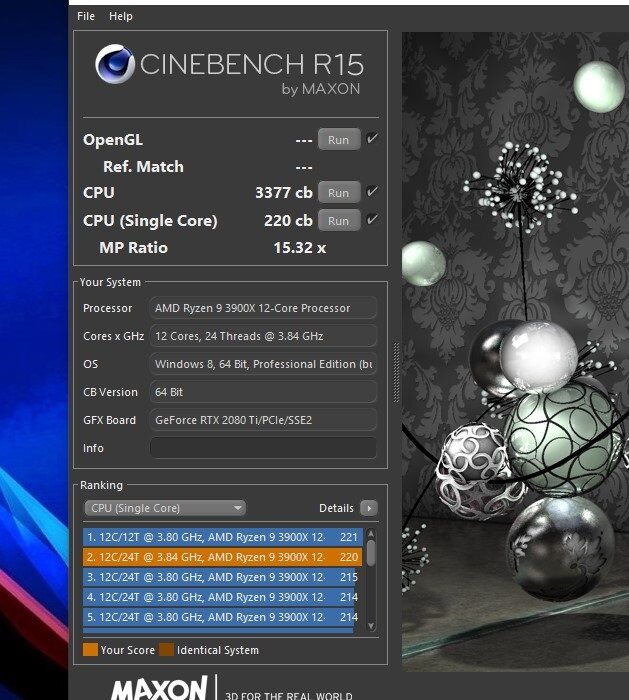This screenshot has height=700, width=629.
Task: Click the panel splitter handle beside the render view
Action: pyautogui.click(x=396, y=373)
